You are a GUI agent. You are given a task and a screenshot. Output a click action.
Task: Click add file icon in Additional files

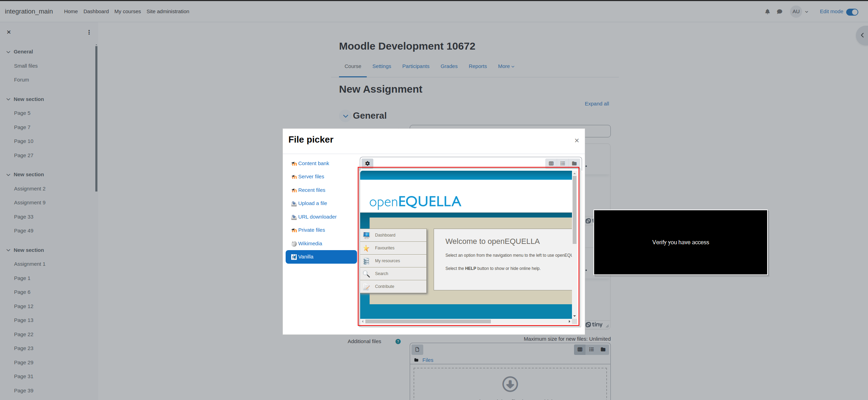click(x=417, y=350)
